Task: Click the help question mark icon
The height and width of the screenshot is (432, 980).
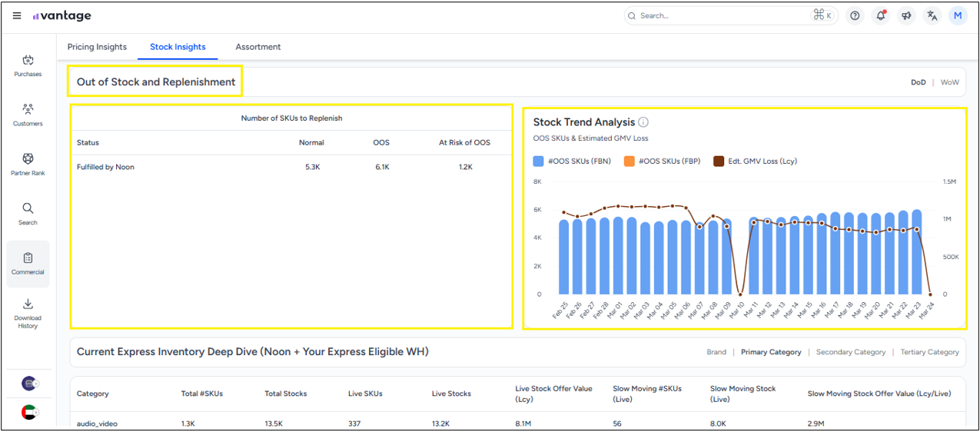Action: (x=855, y=16)
